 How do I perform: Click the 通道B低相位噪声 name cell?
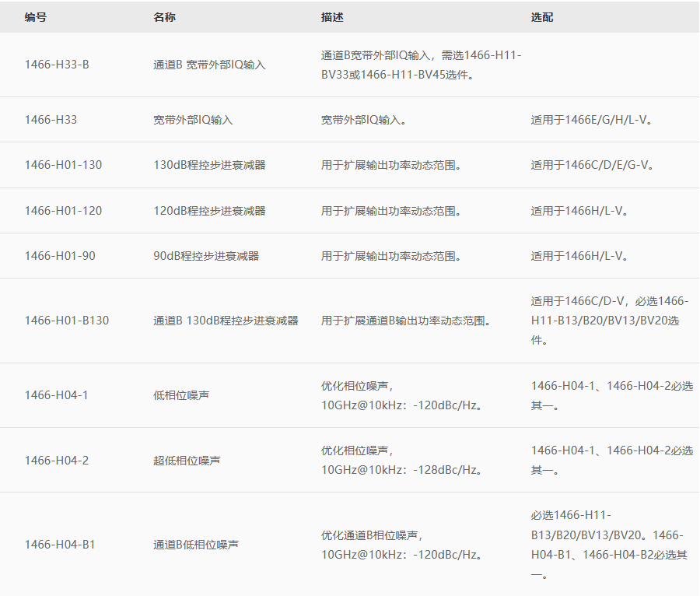point(196,545)
